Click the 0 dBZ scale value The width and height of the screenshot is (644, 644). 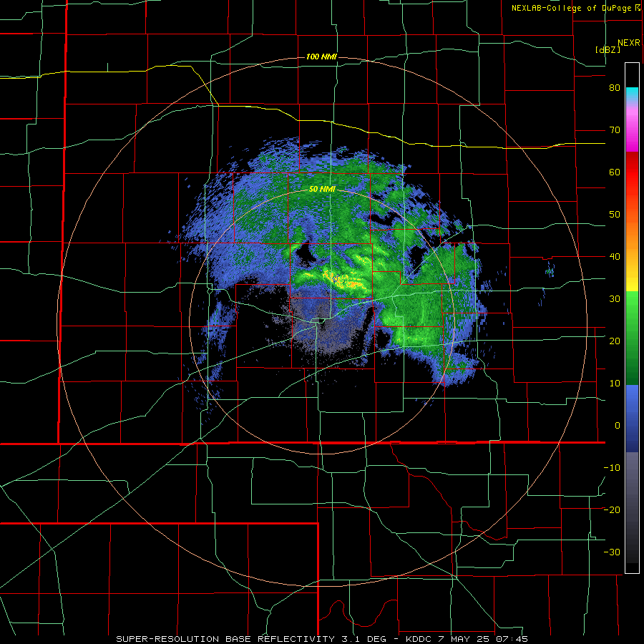tap(618, 426)
